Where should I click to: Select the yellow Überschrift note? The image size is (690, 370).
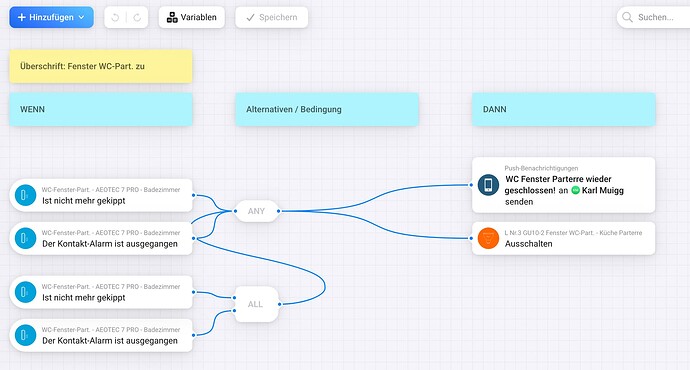101,66
